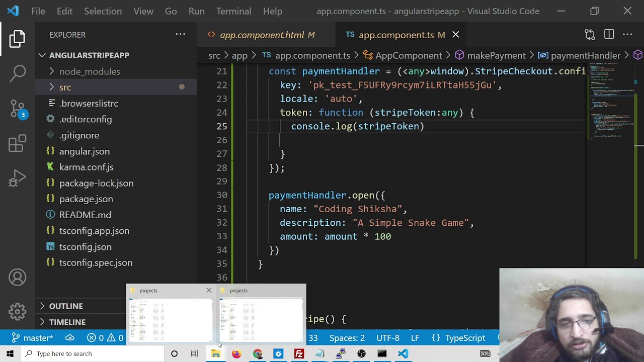
Task: Open angular.json file
Action: click(x=85, y=151)
